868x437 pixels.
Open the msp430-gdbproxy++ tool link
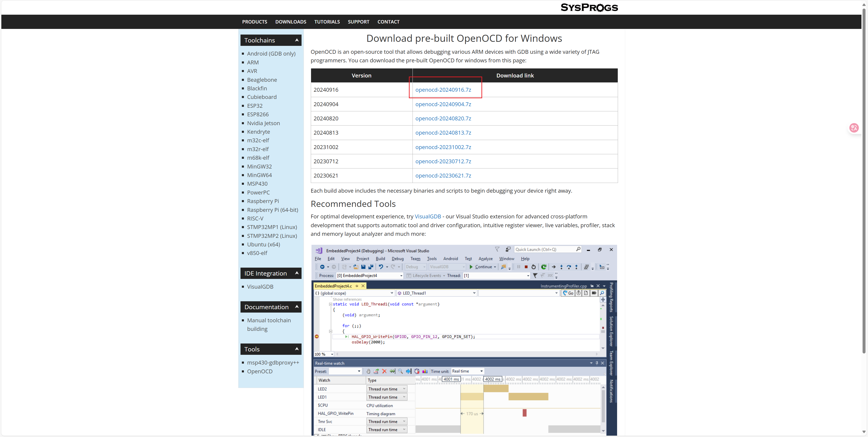pyautogui.click(x=273, y=363)
